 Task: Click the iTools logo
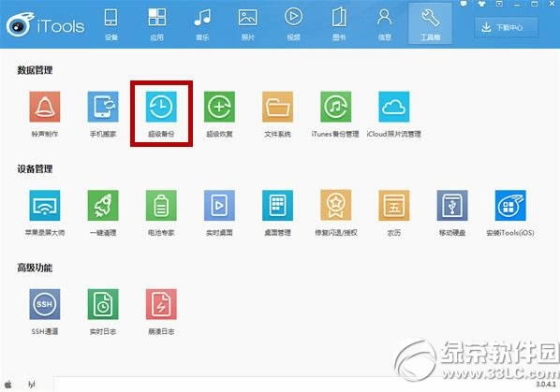pos(45,24)
